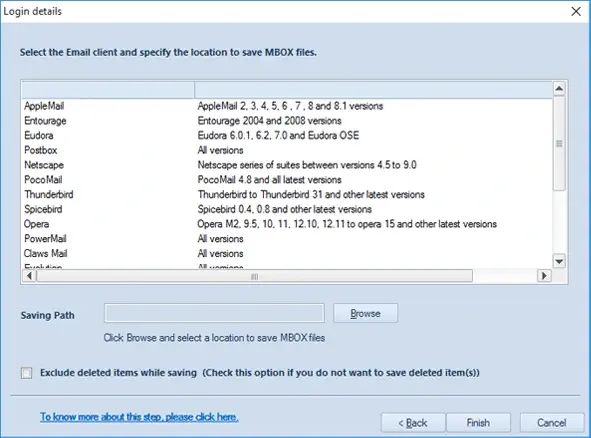The height and width of the screenshot is (438, 591).
Task: Click 'Entourage 2004 and 2008 versions' text
Action: tap(269, 121)
